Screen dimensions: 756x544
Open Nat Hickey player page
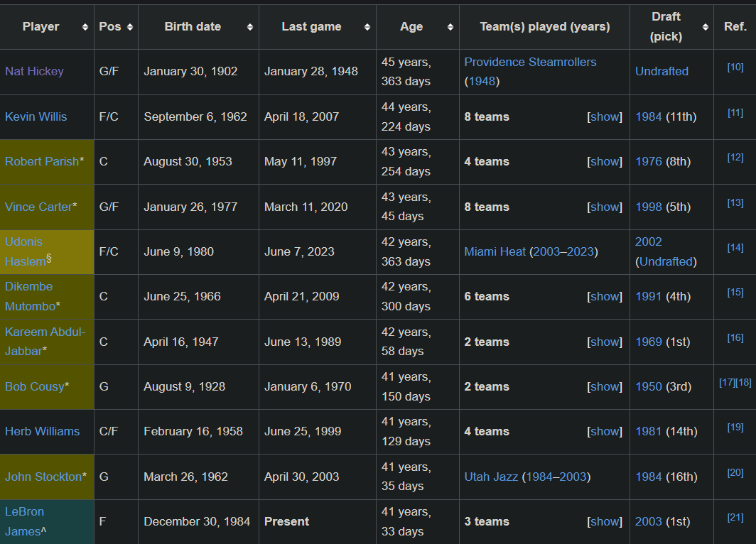(x=34, y=71)
